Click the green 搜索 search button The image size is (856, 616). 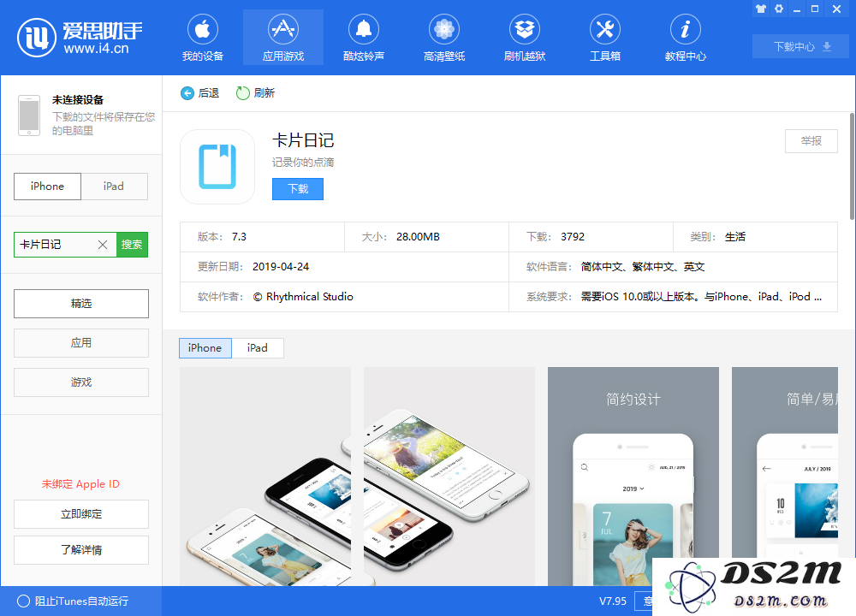click(x=132, y=245)
